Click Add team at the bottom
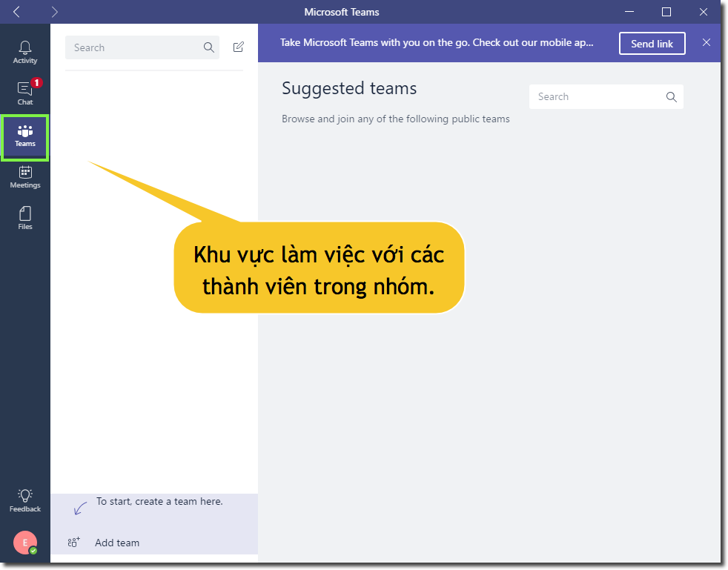The width and height of the screenshot is (728, 570). (x=116, y=542)
